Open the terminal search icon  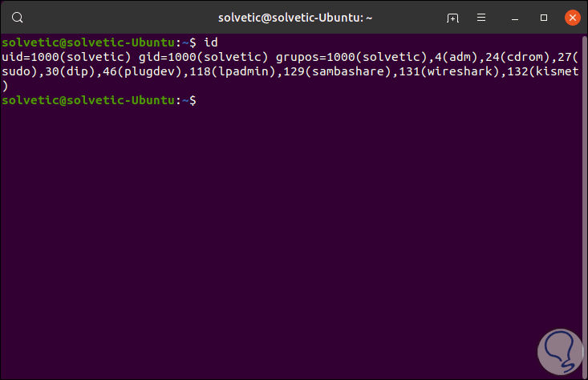(18, 18)
